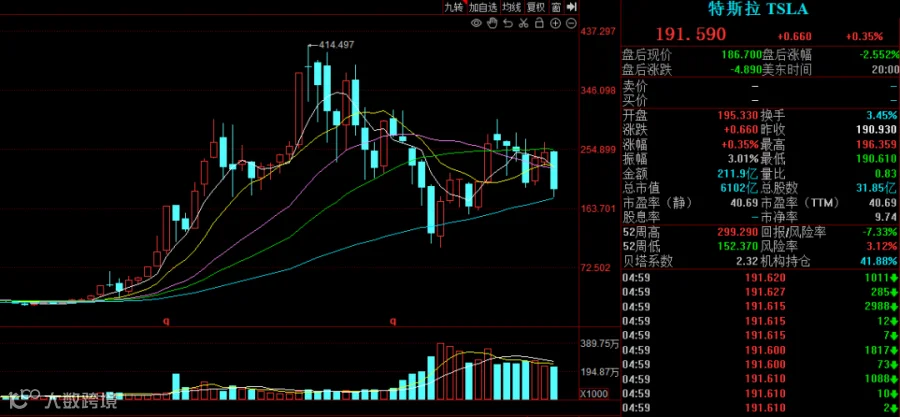
Task: Select the scissors cut tool
Action: pos(523,24)
